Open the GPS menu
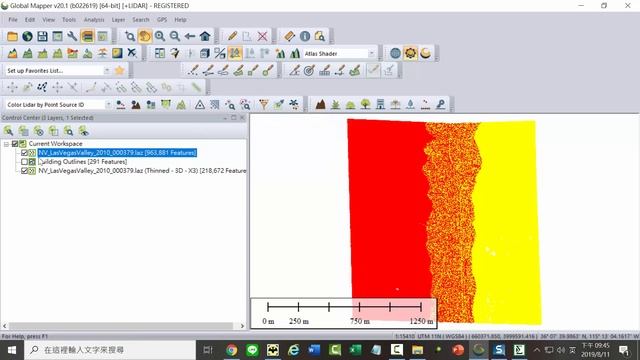The width and height of the screenshot is (640, 360). [x=162, y=20]
